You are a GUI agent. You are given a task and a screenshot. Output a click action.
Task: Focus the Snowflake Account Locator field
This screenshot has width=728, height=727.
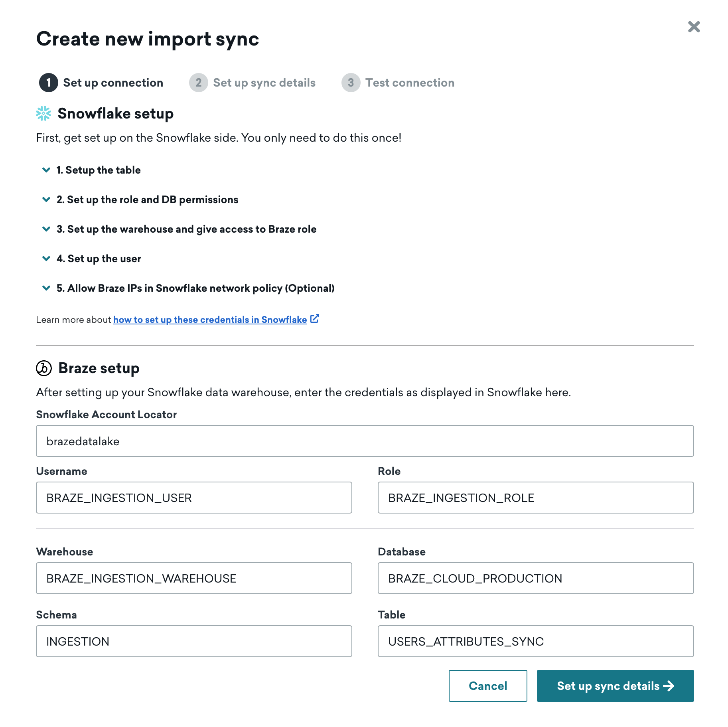365,441
